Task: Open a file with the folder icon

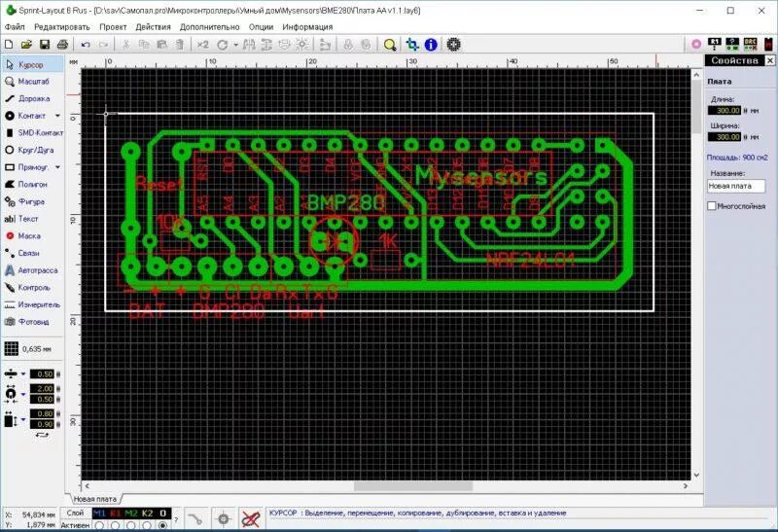Action: [x=26, y=45]
